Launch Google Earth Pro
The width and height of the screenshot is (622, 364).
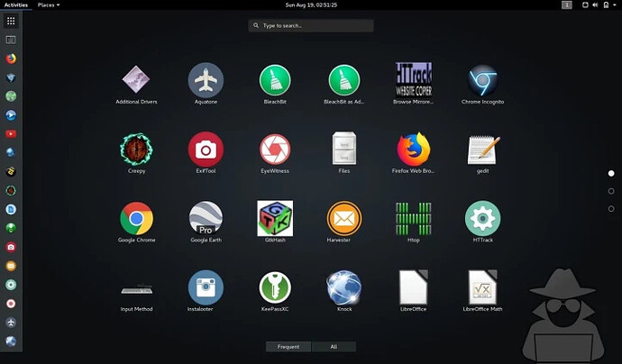click(x=206, y=219)
